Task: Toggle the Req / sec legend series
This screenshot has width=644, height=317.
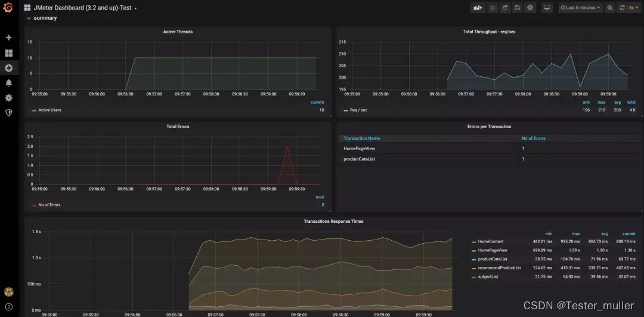Action: [x=358, y=110]
